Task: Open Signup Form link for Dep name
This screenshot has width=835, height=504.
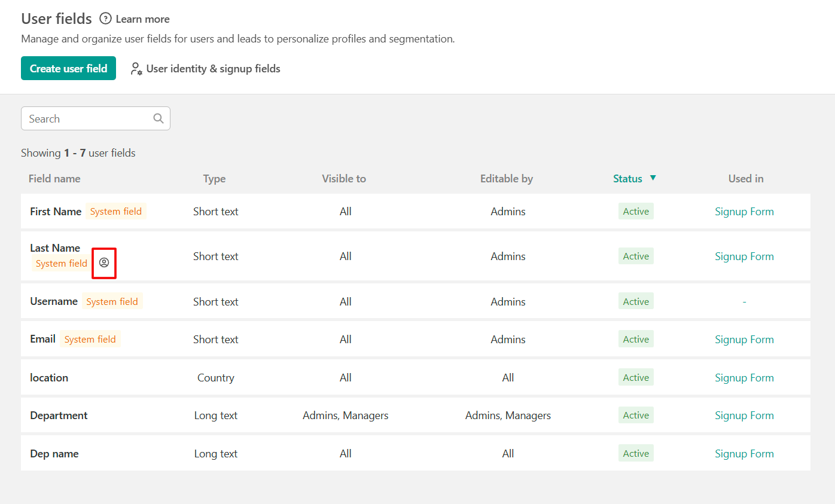Action: [x=744, y=454]
